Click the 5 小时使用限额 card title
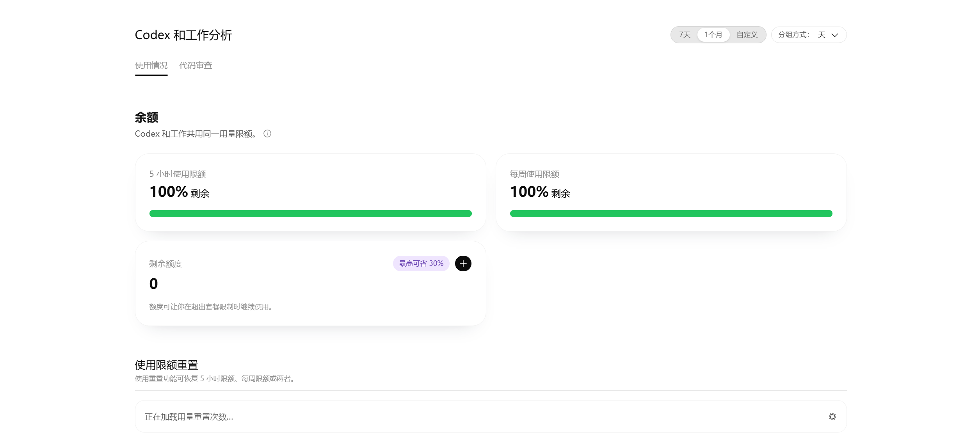 tap(178, 174)
